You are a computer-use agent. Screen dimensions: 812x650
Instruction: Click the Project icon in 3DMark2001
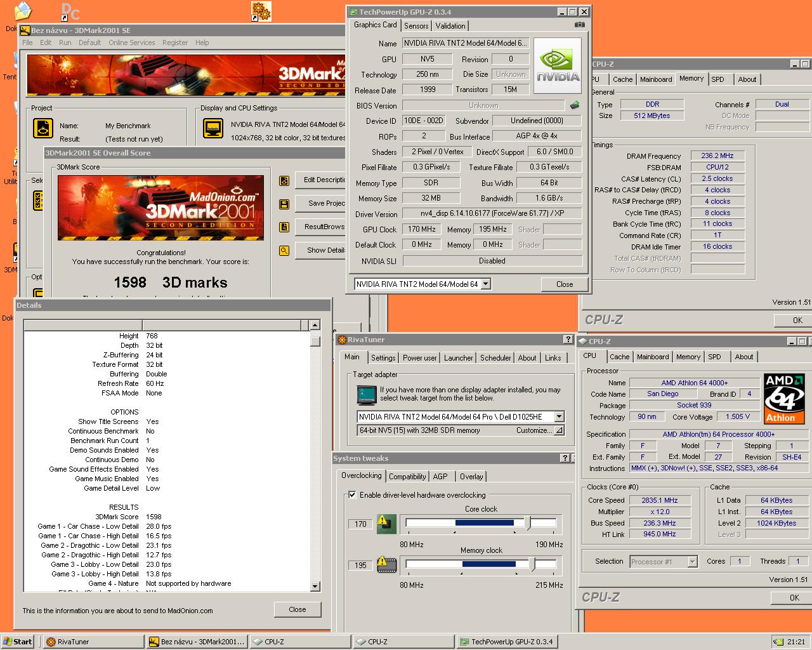tap(43, 128)
